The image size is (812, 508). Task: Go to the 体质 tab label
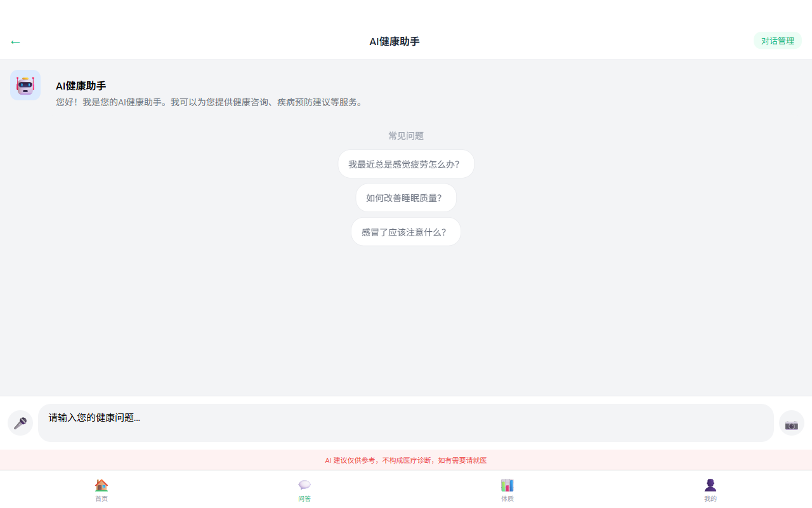(507, 499)
